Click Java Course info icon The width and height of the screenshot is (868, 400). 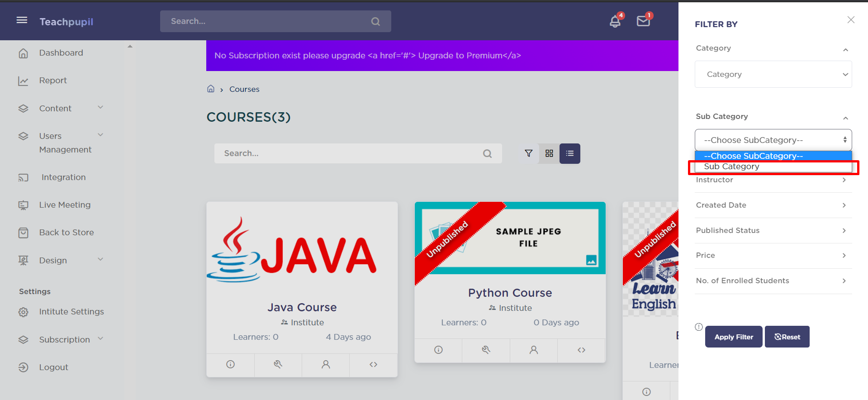pos(231,365)
